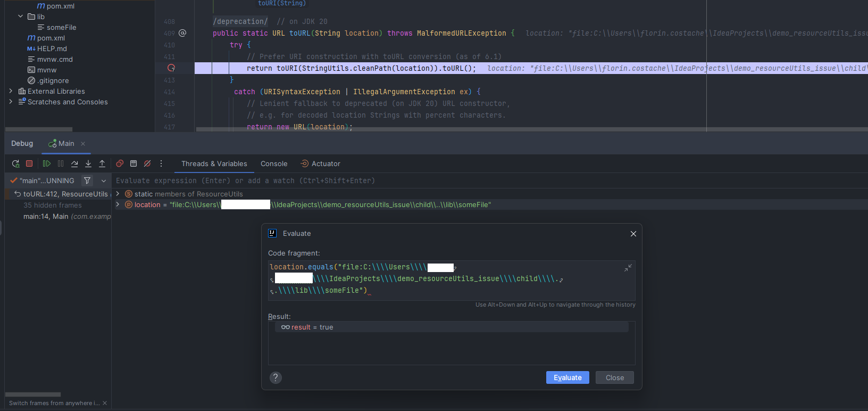Stop the debug session
This screenshot has width=868, height=411.
(29, 163)
